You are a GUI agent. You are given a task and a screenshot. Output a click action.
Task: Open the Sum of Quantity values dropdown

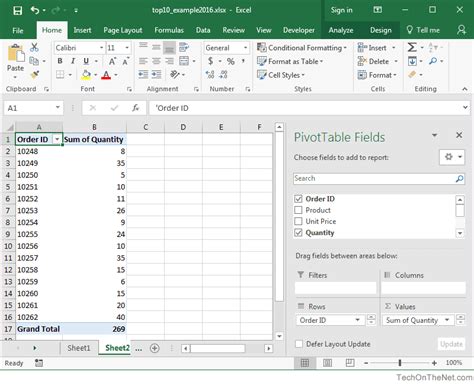click(447, 320)
